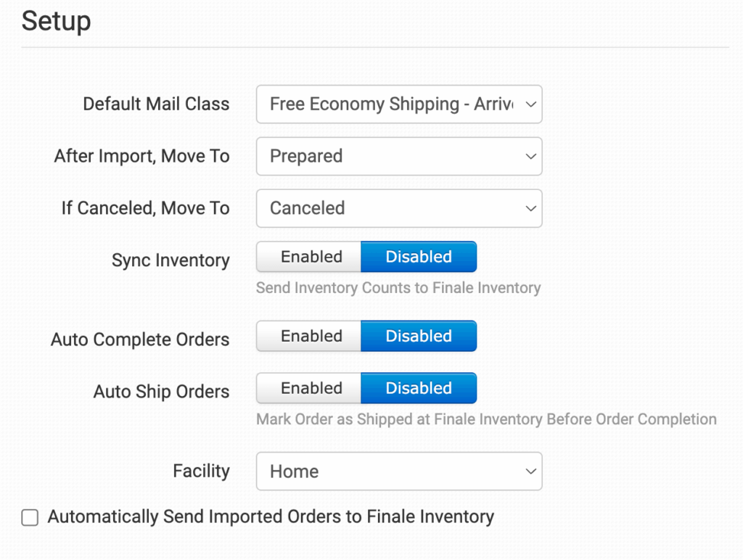Screen dimensions: 743x560
Task: Set Auto Complete Orders to Disabled
Action: 419,336
